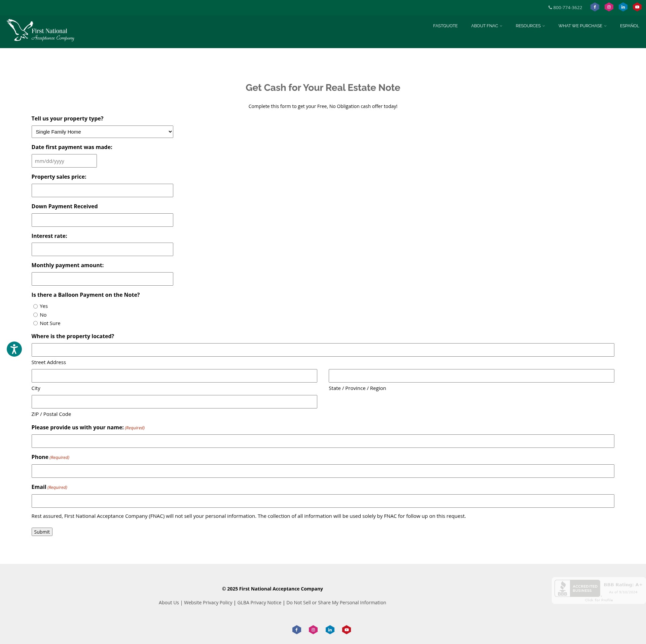Screen dimensions: 646x644
Task: Focus the Phone input field
Action: (x=323, y=471)
